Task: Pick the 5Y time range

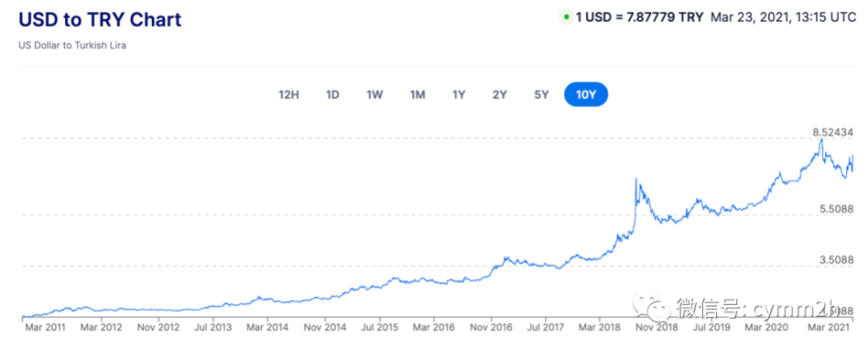Action: coord(542,95)
